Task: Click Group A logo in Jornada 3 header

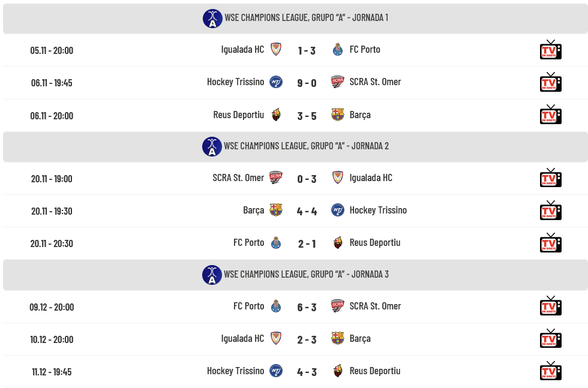Action: [x=212, y=275]
